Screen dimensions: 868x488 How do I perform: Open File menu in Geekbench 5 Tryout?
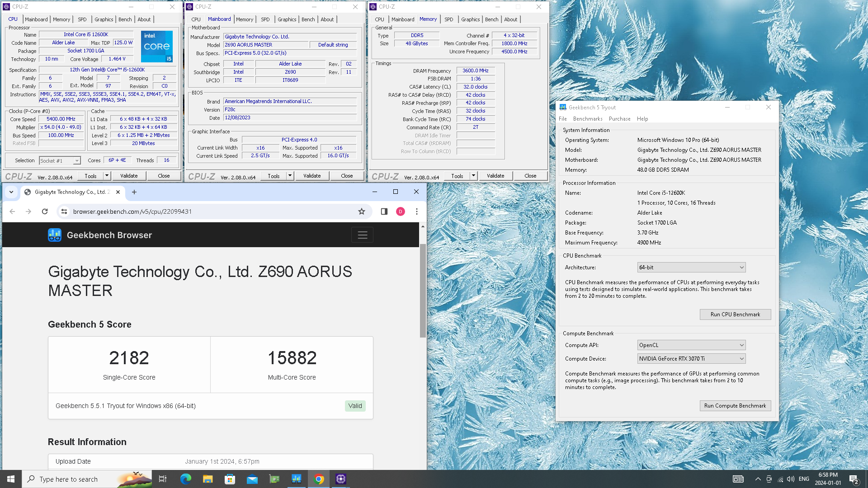563,119
